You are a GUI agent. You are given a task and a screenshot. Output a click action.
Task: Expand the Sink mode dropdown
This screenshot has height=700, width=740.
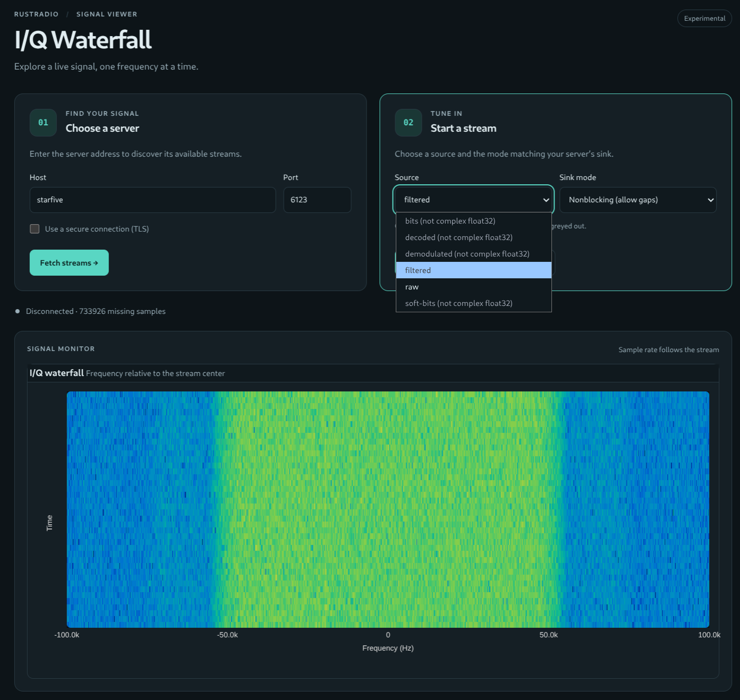tap(638, 200)
